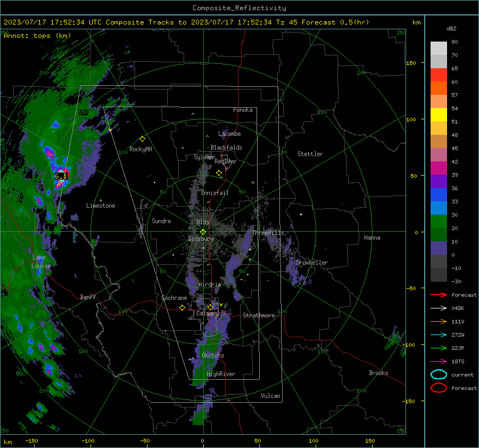Click the Vulcan city label
Image resolution: width=479 pixels, height=448 pixels.
pos(270,396)
